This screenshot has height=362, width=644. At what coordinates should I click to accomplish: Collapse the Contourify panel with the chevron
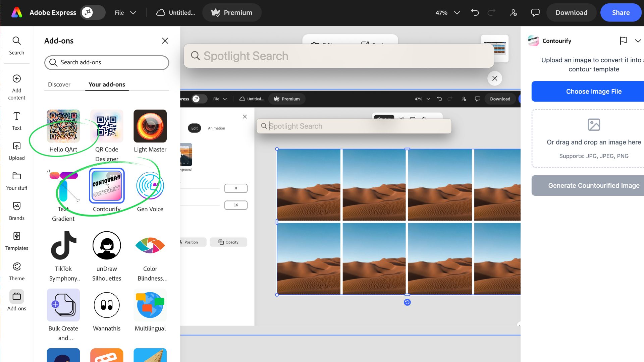point(638,41)
